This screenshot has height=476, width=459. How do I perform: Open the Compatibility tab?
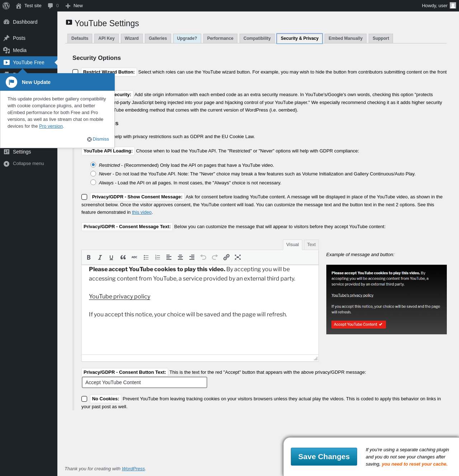click(257, 38)
